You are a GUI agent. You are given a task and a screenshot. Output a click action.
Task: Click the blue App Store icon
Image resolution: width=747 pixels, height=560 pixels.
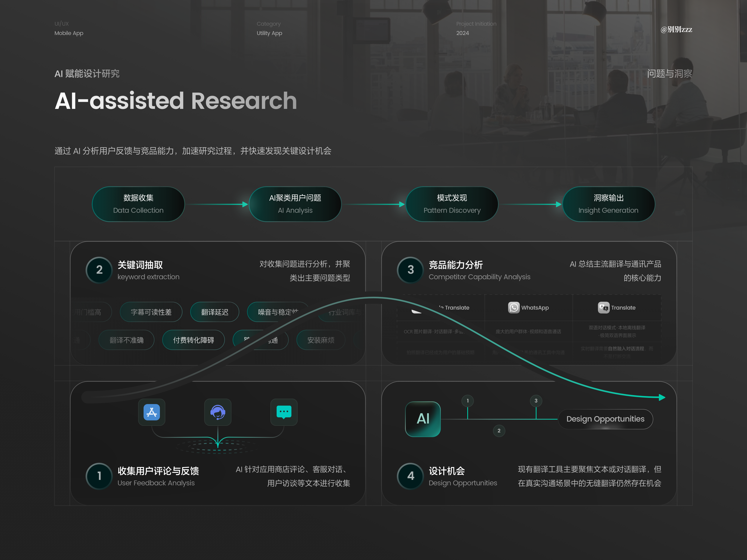(x=152, y=412)
